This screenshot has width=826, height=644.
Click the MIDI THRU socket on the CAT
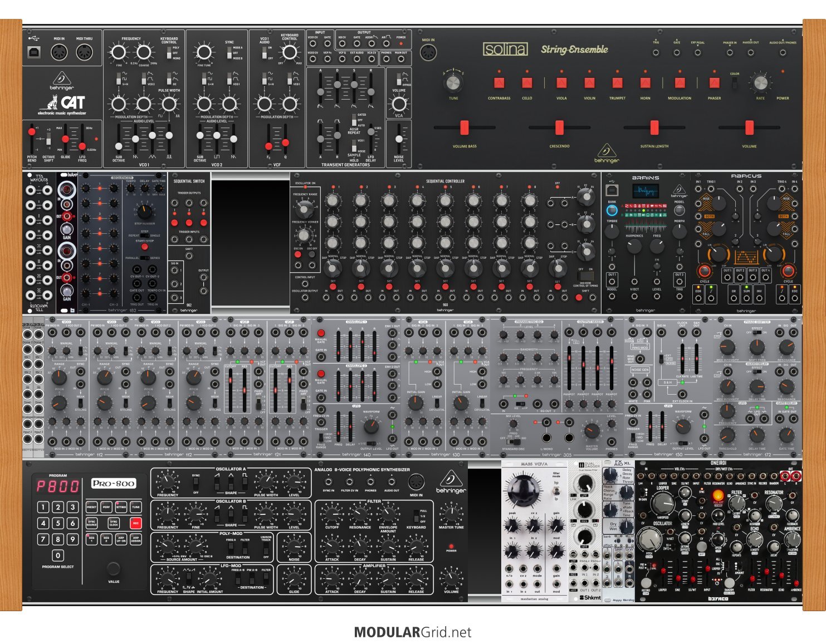[84, 53]
